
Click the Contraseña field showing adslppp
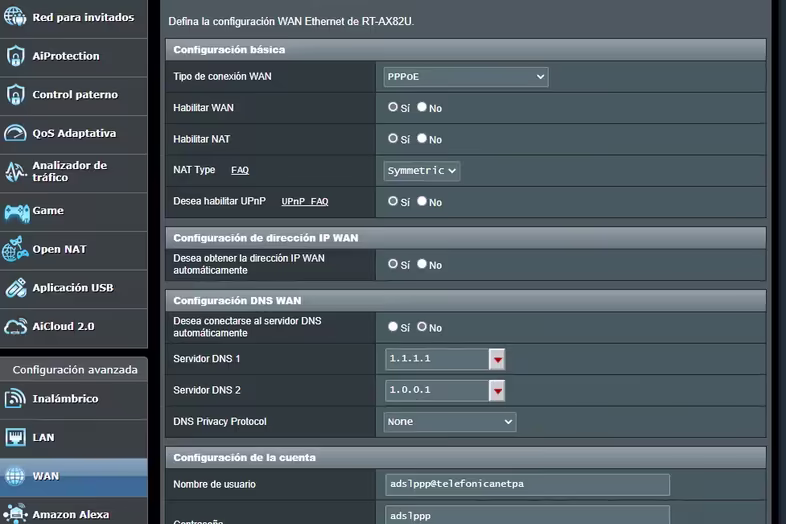tap(527, 515)
